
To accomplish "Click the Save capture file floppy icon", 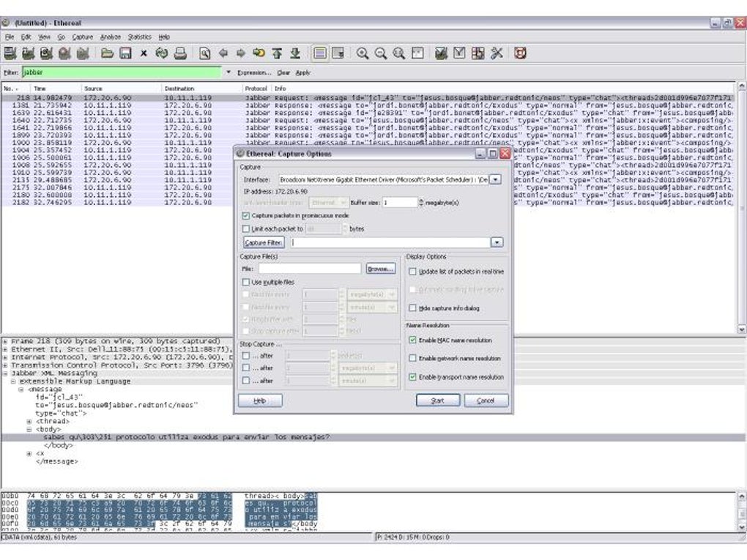I will (x=125, y=53).
